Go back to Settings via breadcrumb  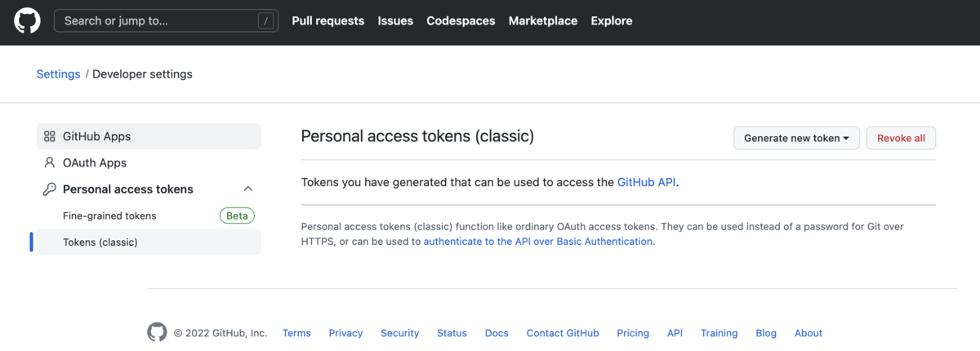tap(58, 74)
